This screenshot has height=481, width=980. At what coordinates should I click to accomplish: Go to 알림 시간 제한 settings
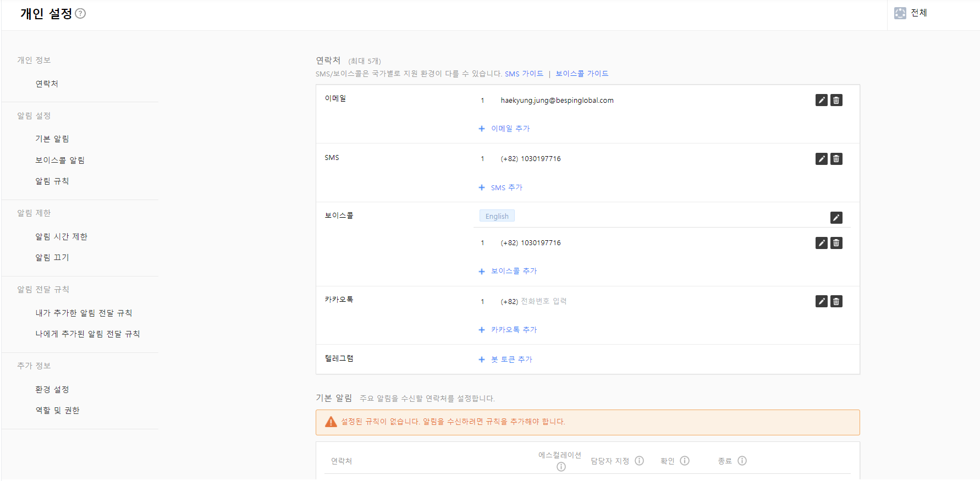coord(62,236)
